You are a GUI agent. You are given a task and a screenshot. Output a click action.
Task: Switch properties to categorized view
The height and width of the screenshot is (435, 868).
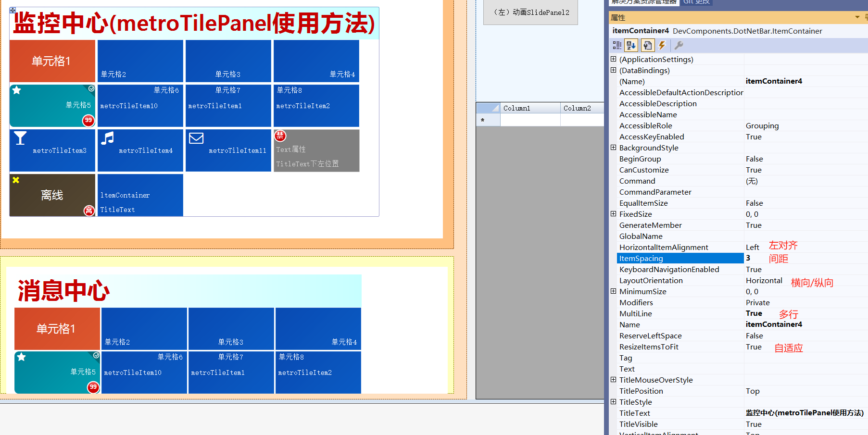click(617, 45)
